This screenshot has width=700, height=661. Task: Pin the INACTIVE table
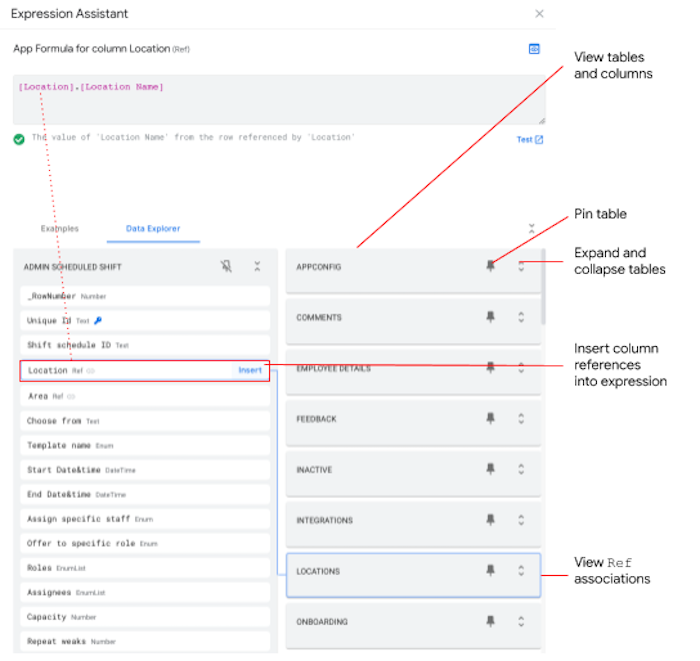tap(490, 469)
